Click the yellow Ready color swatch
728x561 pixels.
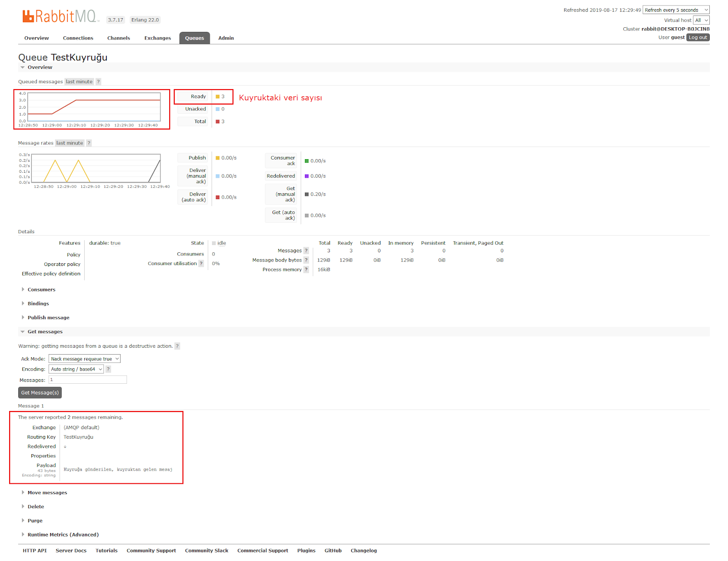[217, 97]
